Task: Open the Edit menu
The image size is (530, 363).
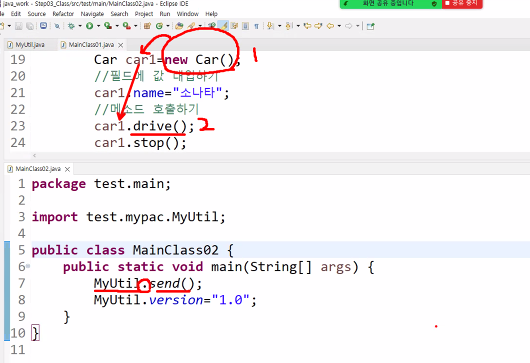Action: pos(16,14)
